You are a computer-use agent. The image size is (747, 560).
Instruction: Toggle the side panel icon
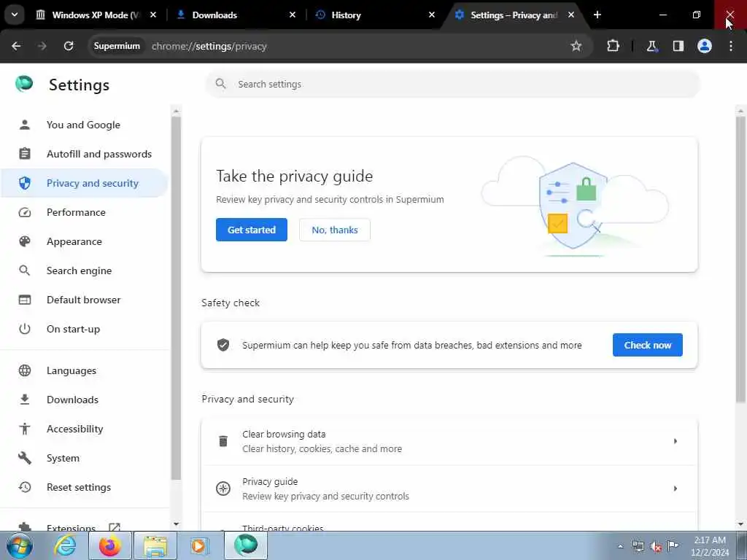coord(678,46)
